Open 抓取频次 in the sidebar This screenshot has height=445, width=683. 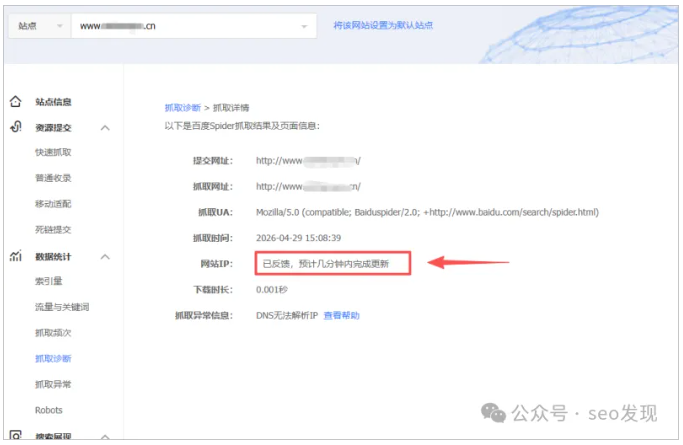pos(53,333)
